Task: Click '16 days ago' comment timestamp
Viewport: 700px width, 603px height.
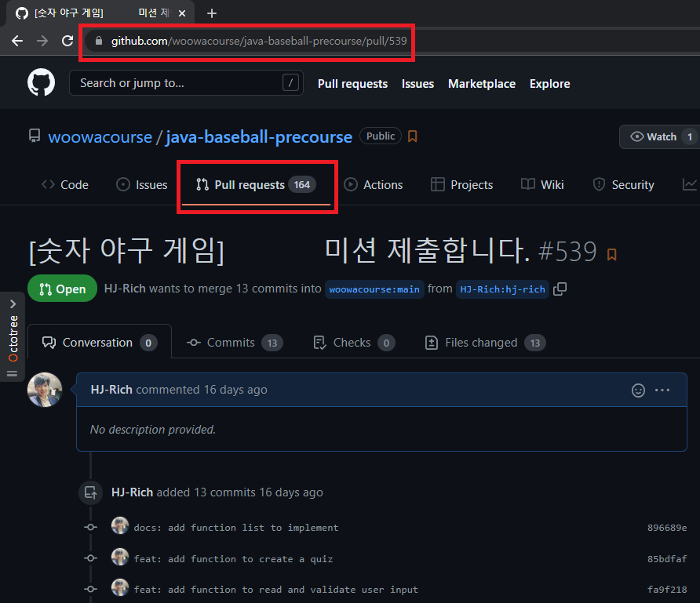Action: pyautogui.click(x=235, y=390)
